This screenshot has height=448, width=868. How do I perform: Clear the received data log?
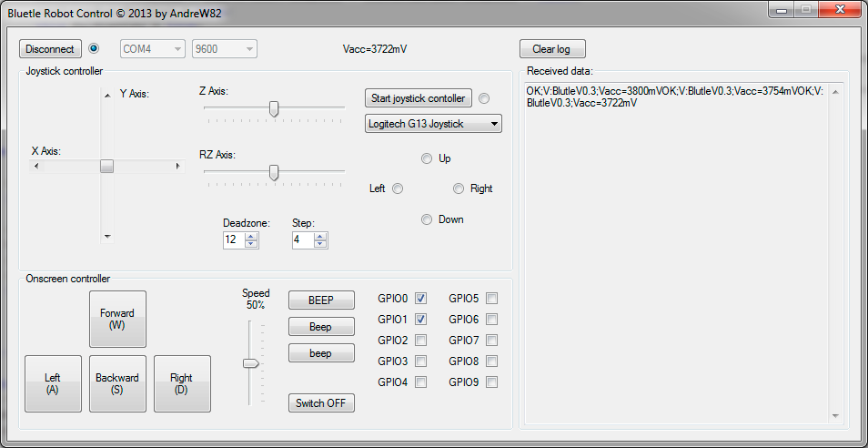(551, 49)
